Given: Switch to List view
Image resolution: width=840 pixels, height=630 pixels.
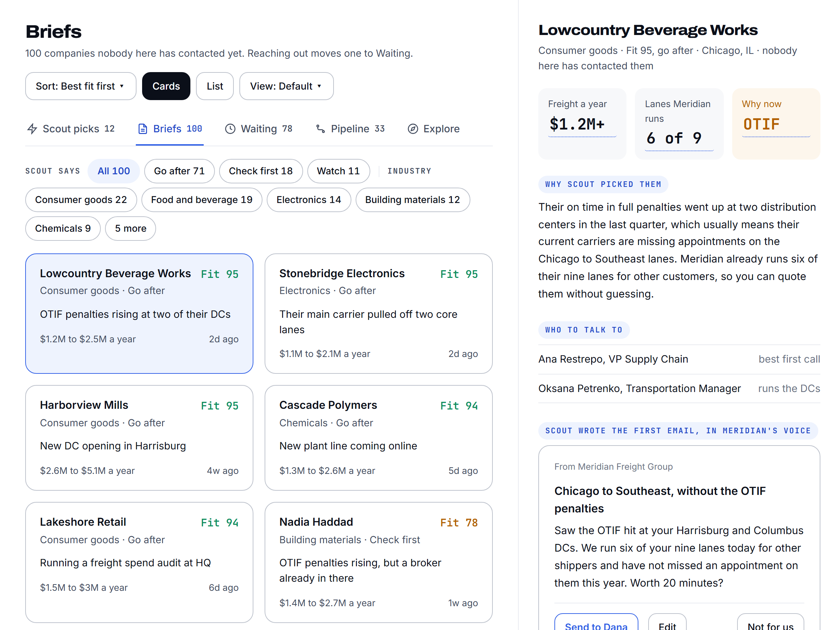Looking at the screenshot, I should point(215,86).
